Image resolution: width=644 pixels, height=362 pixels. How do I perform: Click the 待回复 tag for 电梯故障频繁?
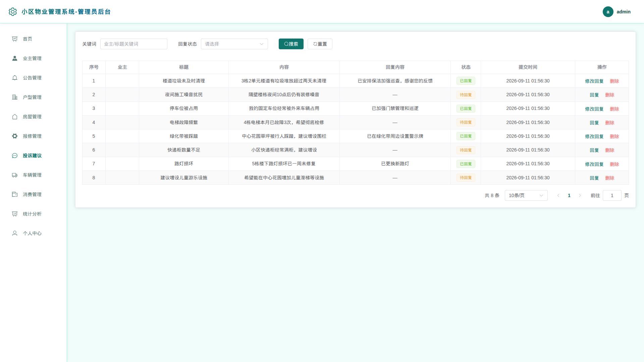[466, 122]
